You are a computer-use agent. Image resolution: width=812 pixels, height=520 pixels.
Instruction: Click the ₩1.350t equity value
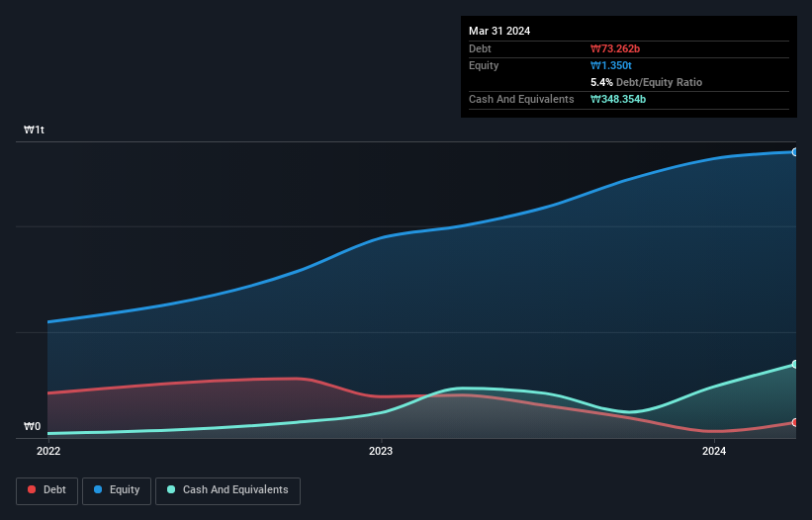click(x=611, y=65)
